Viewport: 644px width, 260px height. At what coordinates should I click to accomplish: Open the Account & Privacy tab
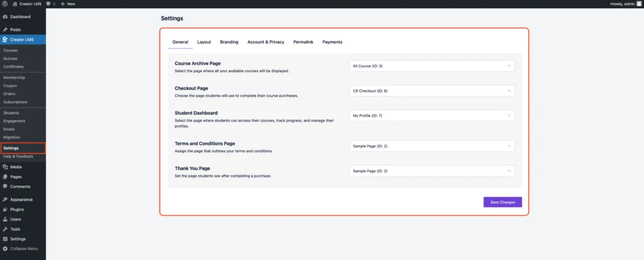tap(266, 42)
